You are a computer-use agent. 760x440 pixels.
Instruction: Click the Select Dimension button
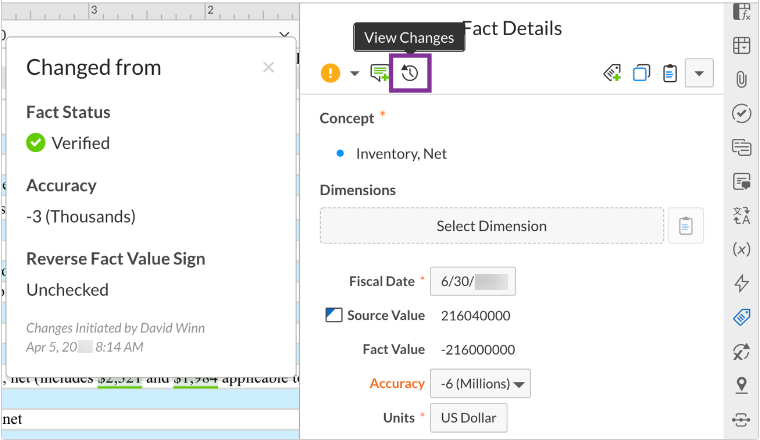(491, 226)
